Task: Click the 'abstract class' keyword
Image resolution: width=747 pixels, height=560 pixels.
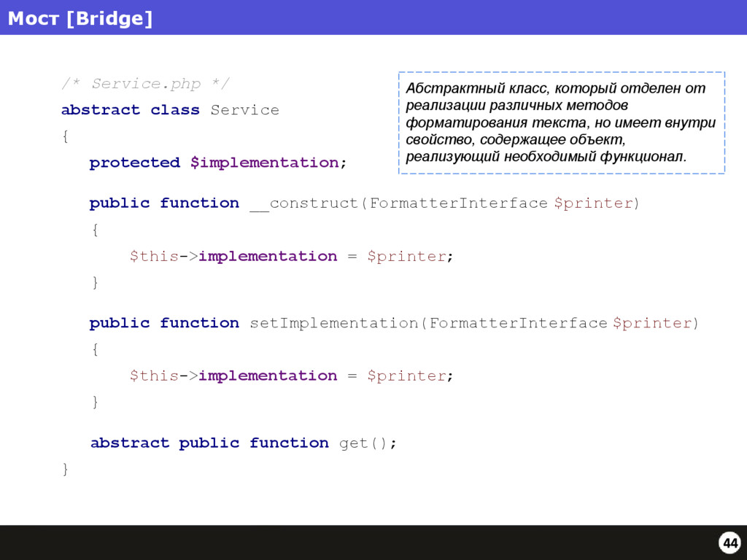Action: (x=131, y=109)
